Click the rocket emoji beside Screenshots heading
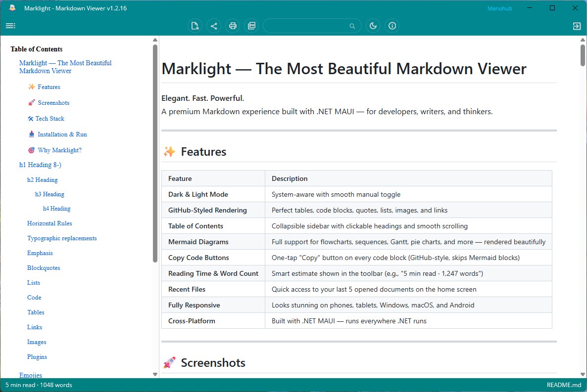The image size is (587, 392). (x=169, y=362)
